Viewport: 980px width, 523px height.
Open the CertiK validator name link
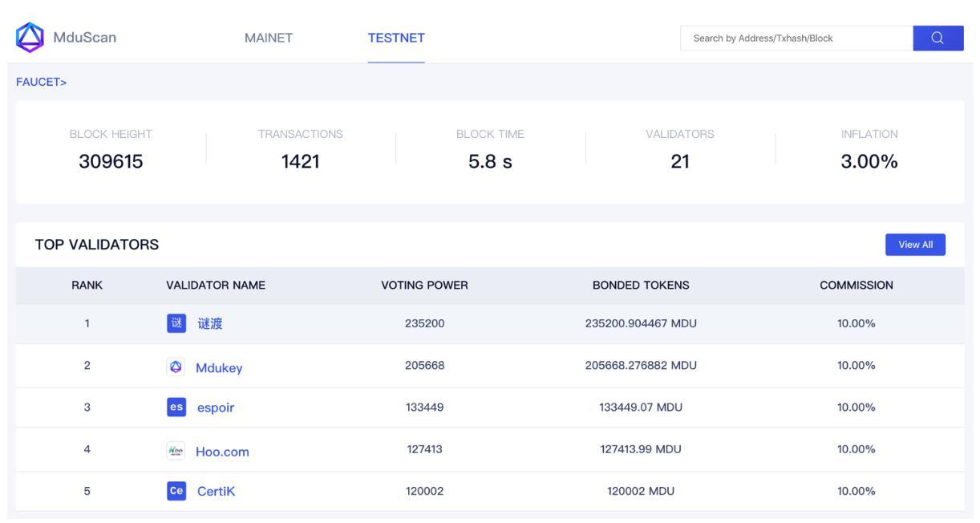tap(217, 492)
